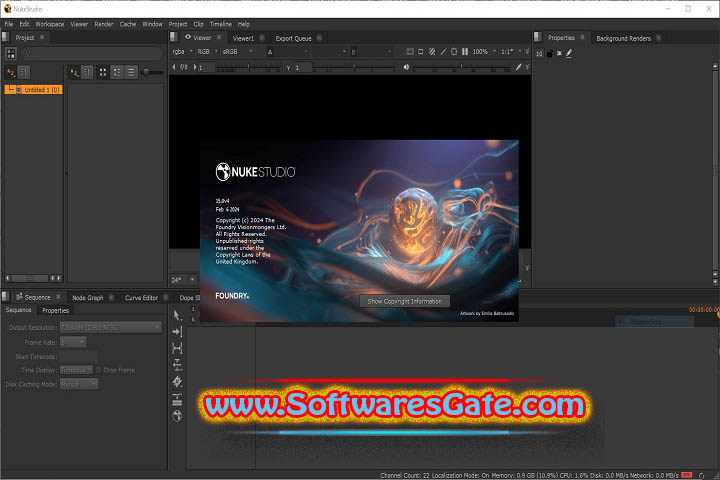Select the Join/transition tool icon

[x=177, y=399]
